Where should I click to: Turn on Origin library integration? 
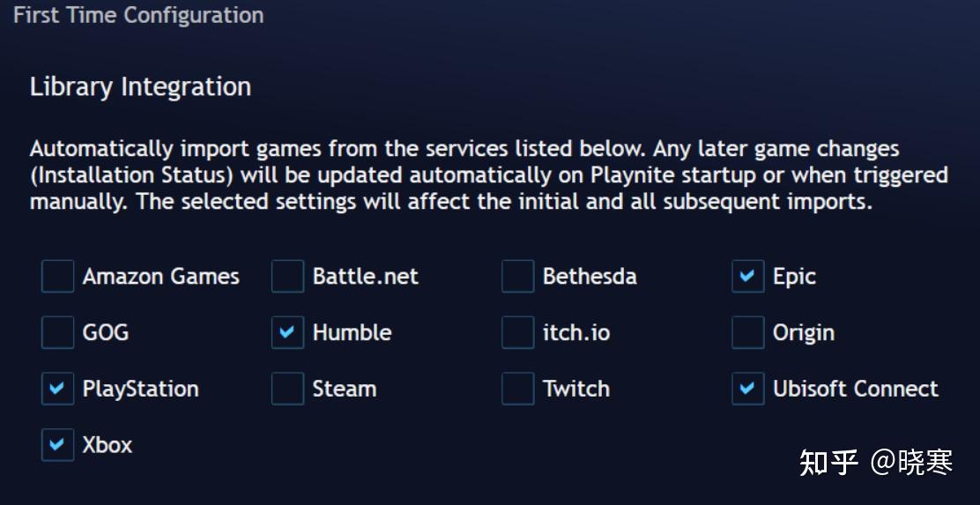coord(747,333)
